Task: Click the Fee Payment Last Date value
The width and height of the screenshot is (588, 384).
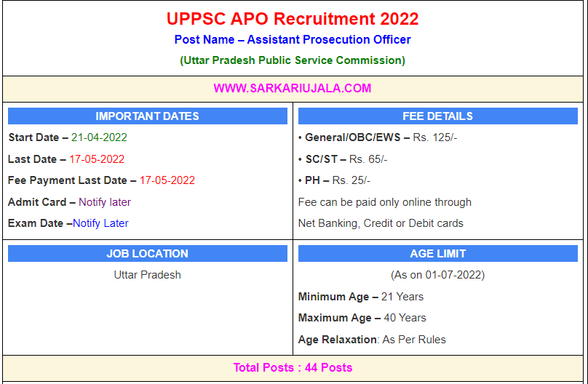Action: click(x=167, y=180)
